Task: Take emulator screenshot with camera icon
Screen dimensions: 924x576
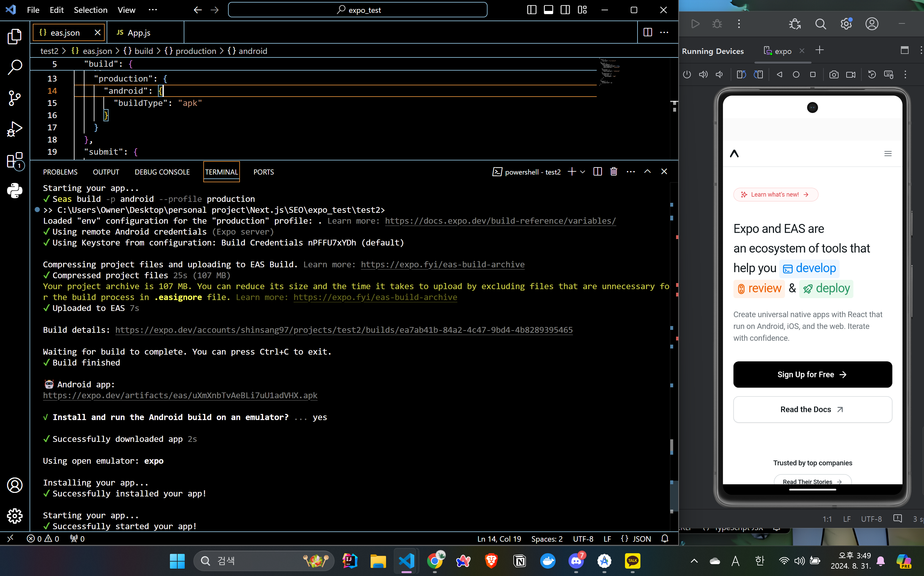Action: [834, 75]
